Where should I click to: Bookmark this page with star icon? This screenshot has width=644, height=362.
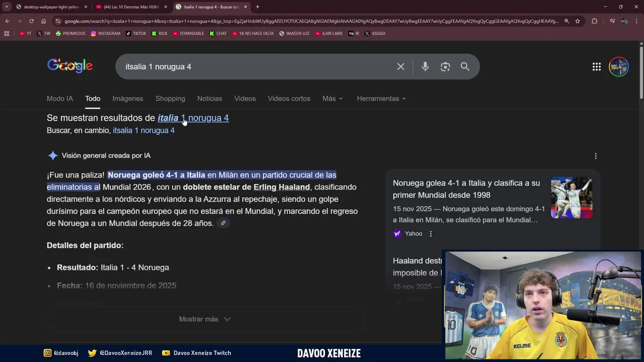point(578,21)
